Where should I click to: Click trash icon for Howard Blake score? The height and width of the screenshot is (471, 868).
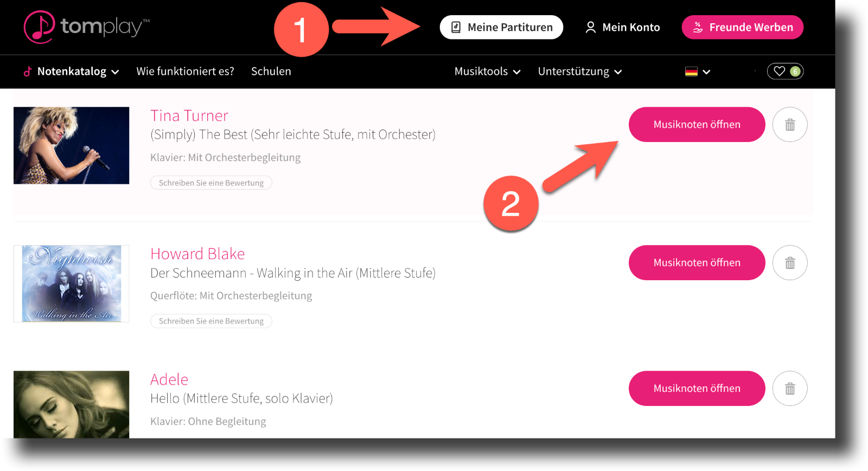click(x=790, y=263)
